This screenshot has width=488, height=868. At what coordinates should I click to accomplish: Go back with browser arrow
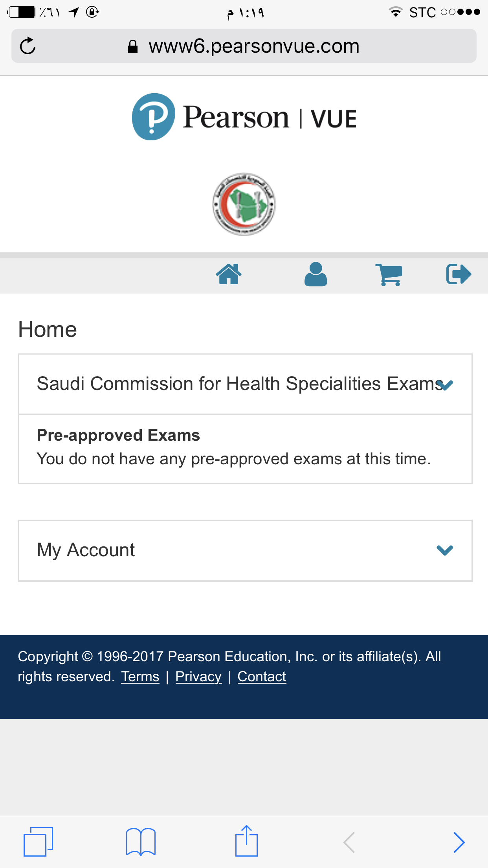click(349, 842)
